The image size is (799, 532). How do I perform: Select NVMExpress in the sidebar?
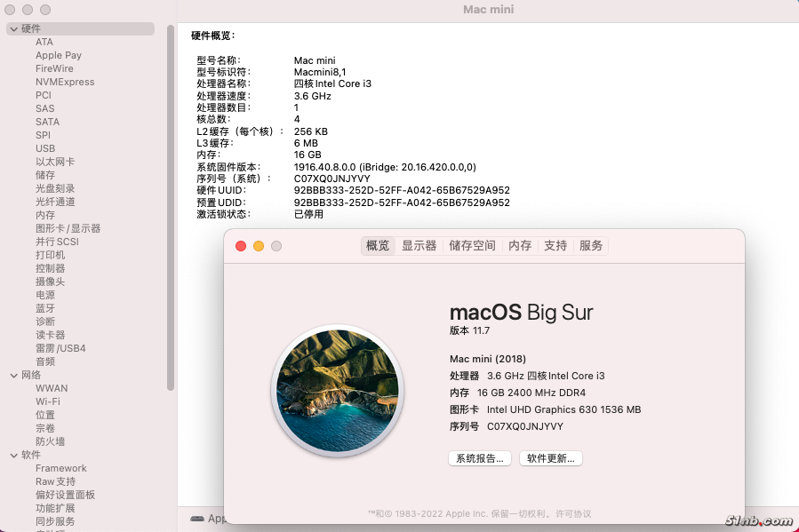click(65, 82)
